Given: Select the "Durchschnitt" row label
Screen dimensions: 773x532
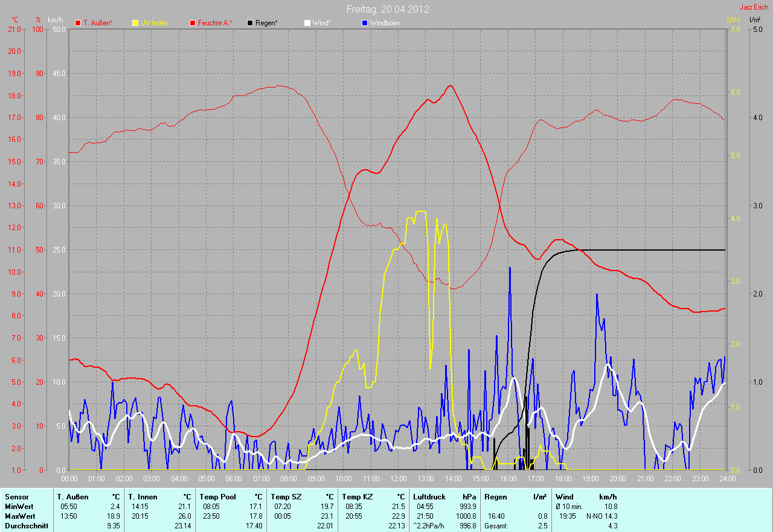Looking at the screenshot, I should point(25,526).
